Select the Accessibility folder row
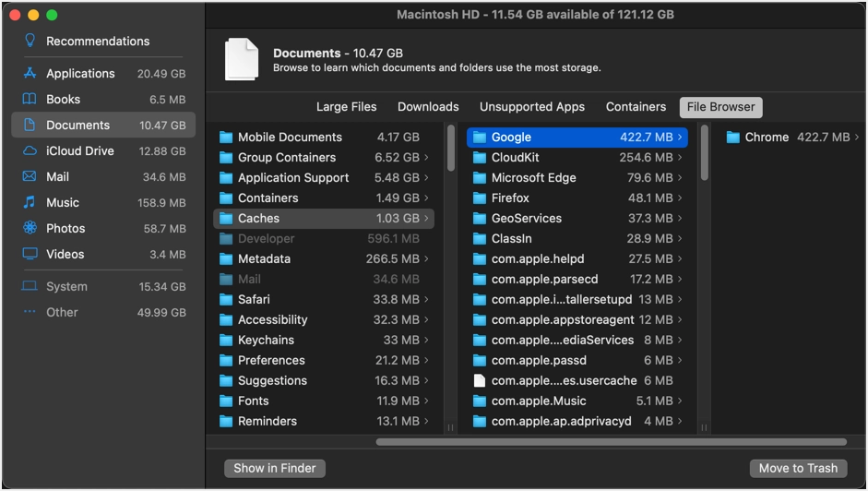Screen dimensions: 868x491 [324, 319]
